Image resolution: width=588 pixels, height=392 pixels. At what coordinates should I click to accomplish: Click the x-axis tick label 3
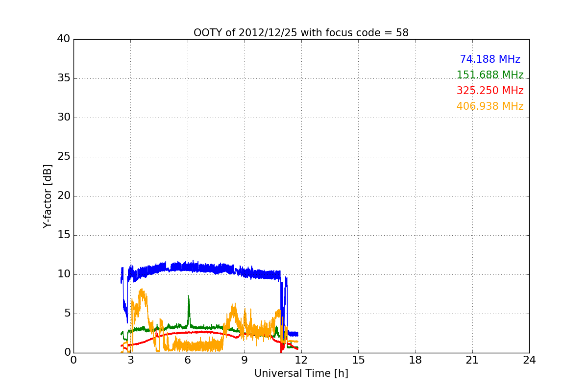coord(130,360)
